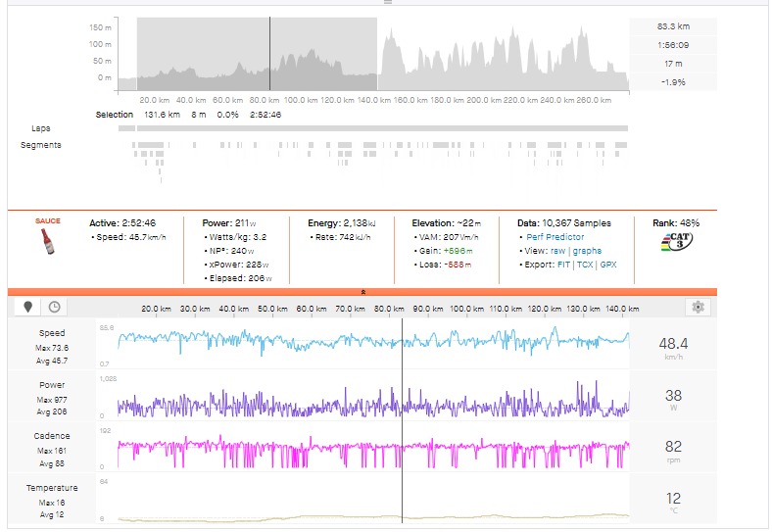Click the Sauce hot sauce bottle logo
Screen dimensions: 772x532
[48, 241]
